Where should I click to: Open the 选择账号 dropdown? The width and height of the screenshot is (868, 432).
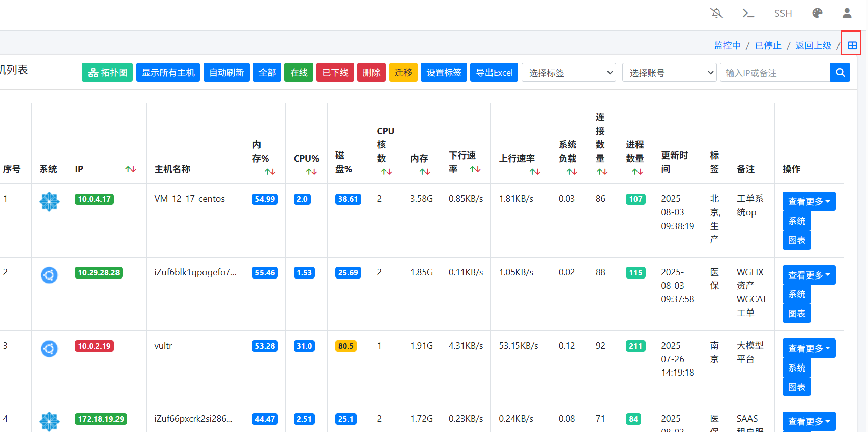point(670,72)
